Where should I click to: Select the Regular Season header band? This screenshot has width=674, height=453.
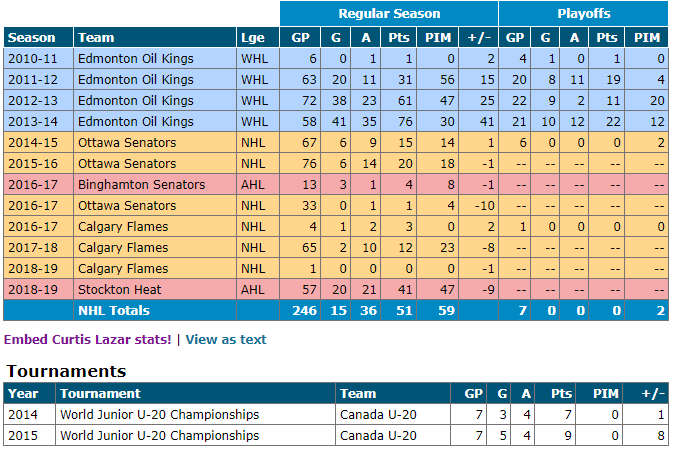tap(389, 13)
